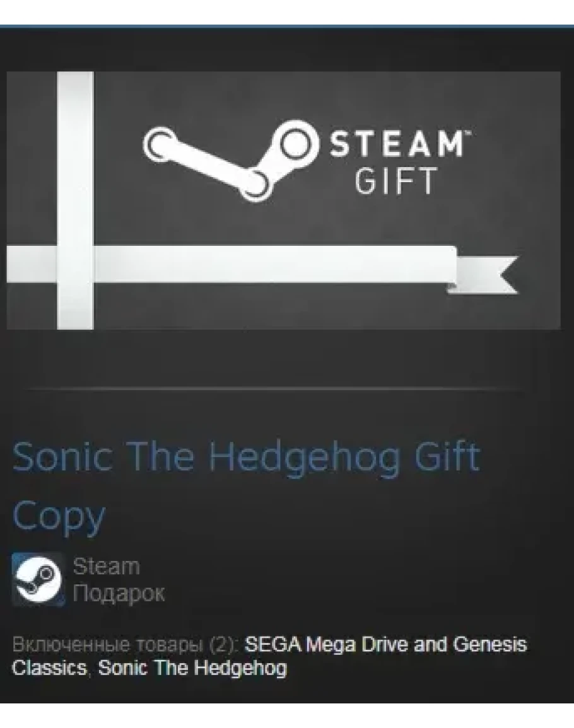
Task: Click the small Steam app icon
Action: click(x=38, y=579)
